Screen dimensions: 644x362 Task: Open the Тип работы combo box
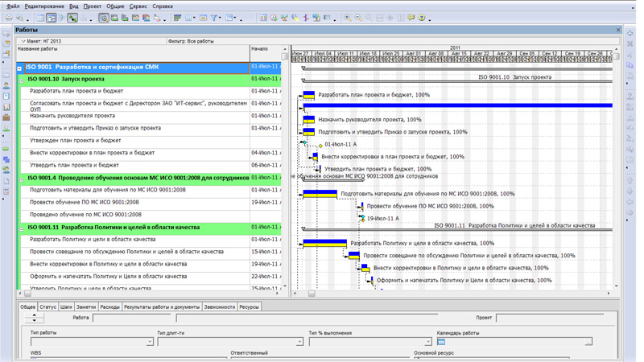(150, 342)
